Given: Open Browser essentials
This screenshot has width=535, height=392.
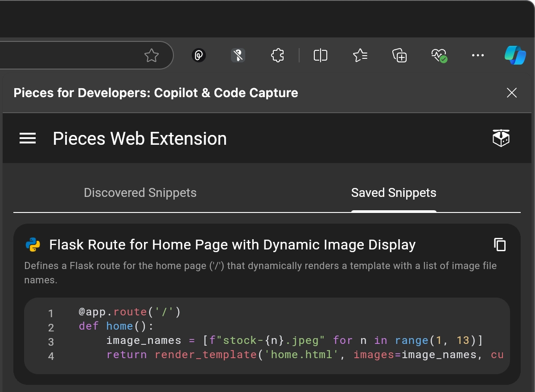Looking at the screenshot, I should (439, 55).
